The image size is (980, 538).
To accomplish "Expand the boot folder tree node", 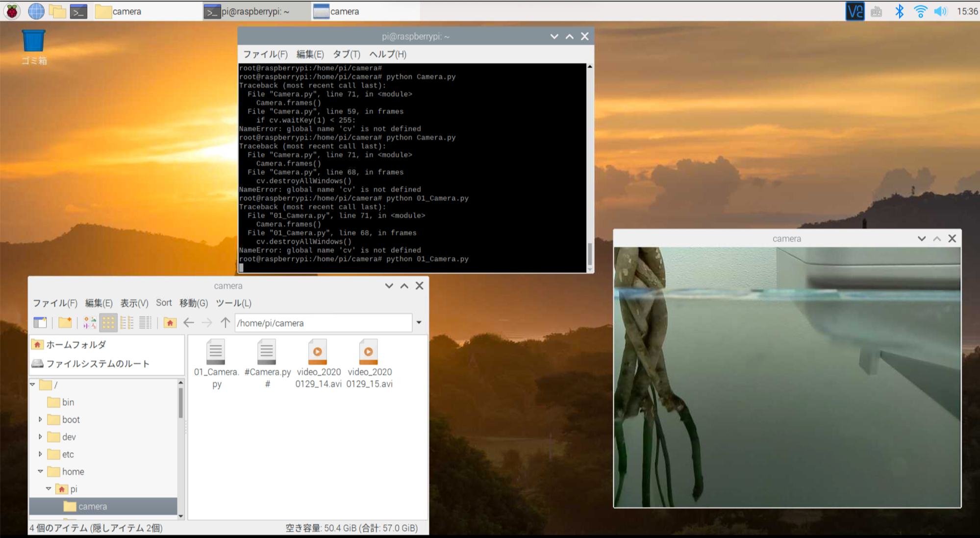I will click(x=40, y=419).
